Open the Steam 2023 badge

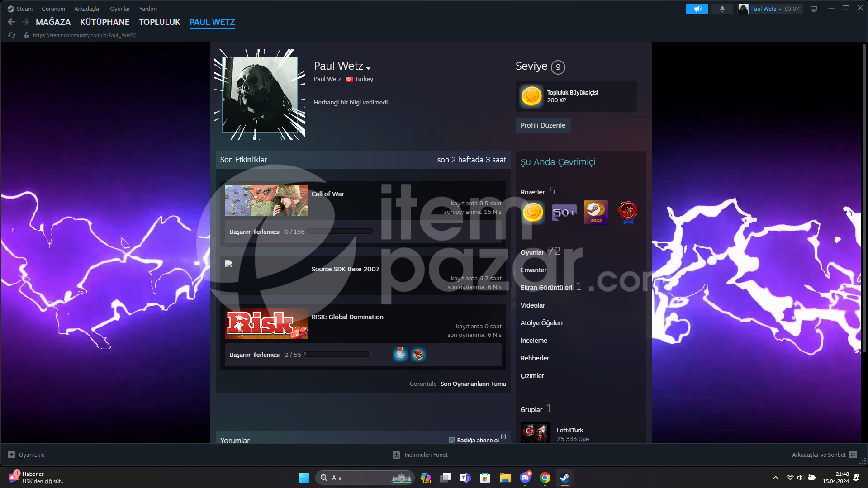(596, 212)
